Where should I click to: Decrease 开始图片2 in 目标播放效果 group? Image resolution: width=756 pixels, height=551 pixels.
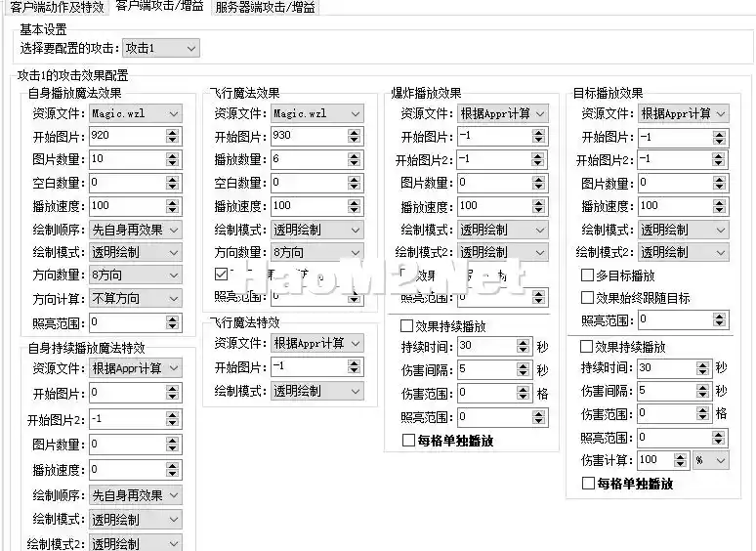719,164
